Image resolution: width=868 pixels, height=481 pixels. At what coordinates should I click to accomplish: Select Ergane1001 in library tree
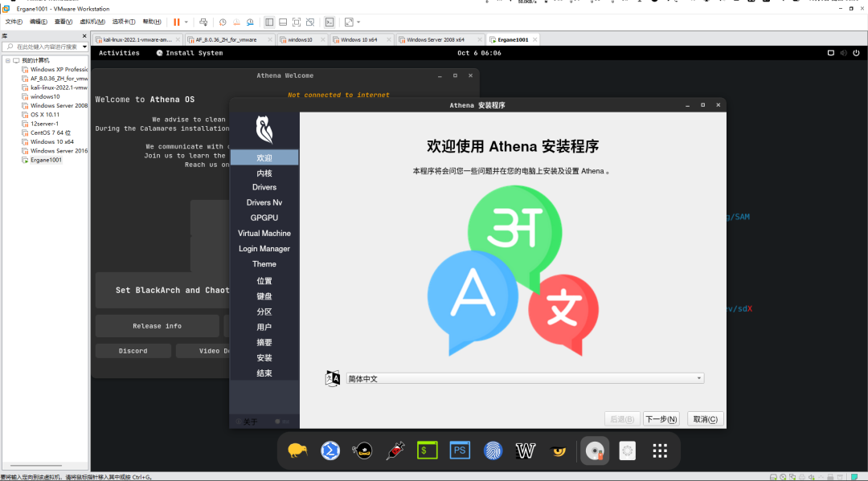click(42, 160)
